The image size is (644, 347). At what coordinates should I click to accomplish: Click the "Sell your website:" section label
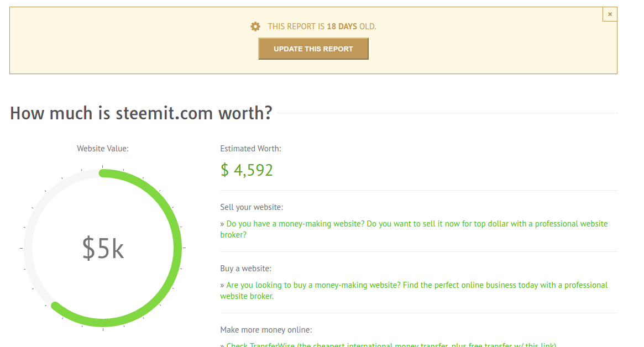252,207
